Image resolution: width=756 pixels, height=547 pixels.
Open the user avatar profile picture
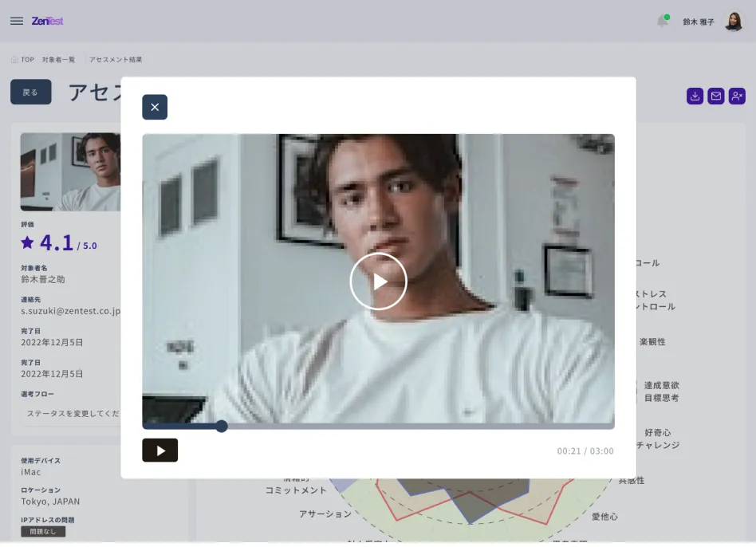click(x=734, y=22)
